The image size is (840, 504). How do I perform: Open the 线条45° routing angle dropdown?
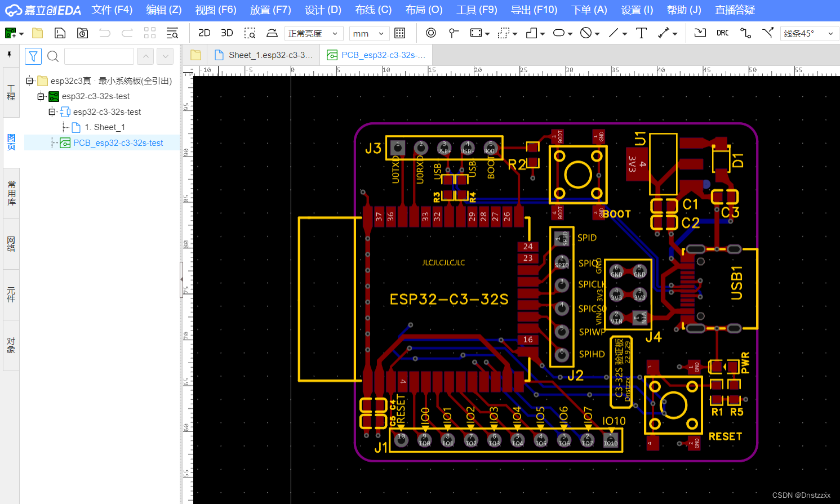[x=808, y=34]
